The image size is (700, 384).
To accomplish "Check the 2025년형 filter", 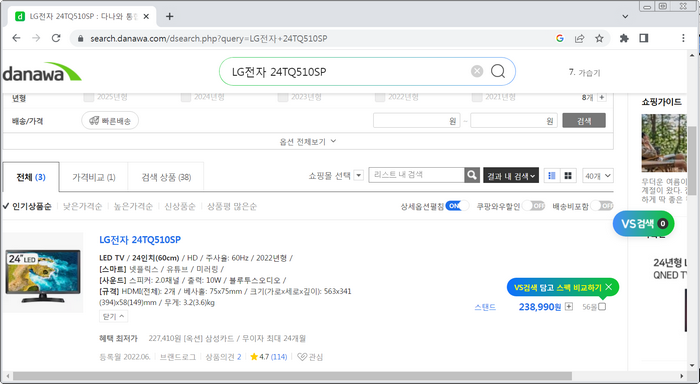I will [x=88, y=97].
